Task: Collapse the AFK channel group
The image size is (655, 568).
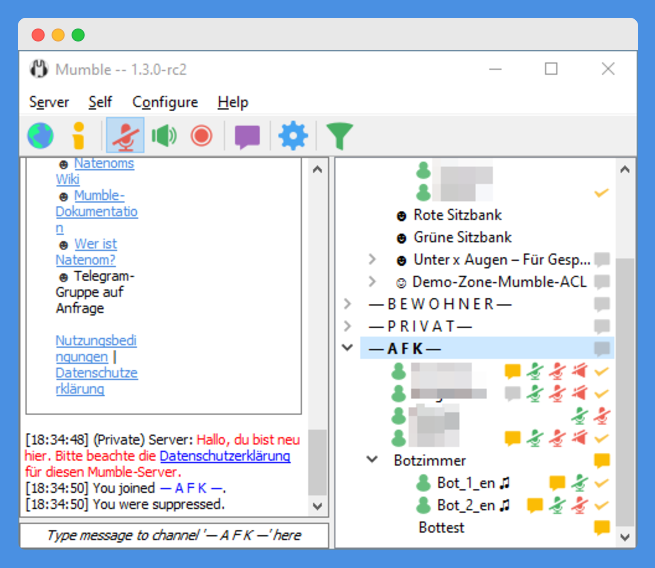Action: [347, 348]
